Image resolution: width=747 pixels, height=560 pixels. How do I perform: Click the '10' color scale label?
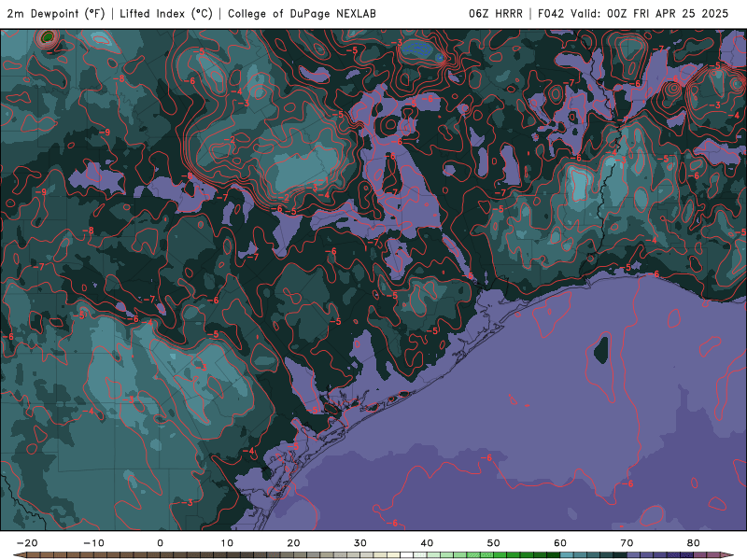tap(227, 543)
